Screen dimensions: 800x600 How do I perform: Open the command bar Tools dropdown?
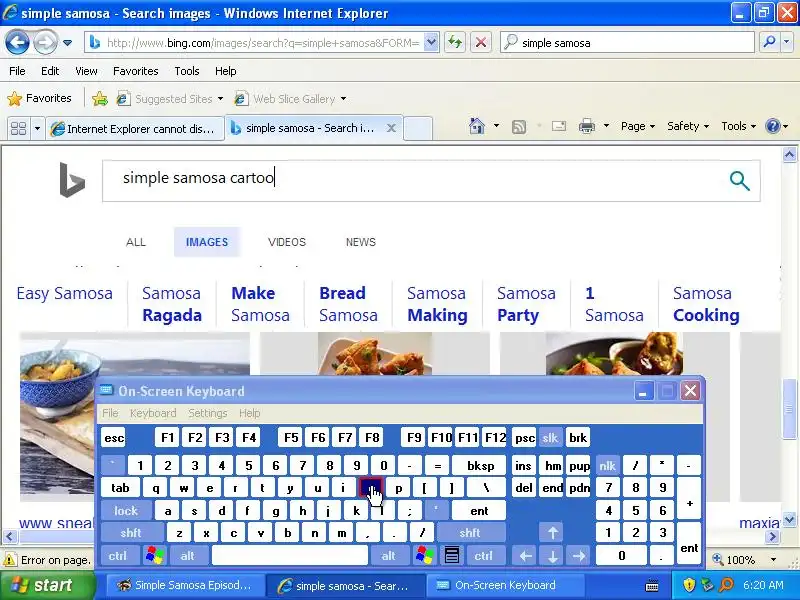[x=738, y=126]
